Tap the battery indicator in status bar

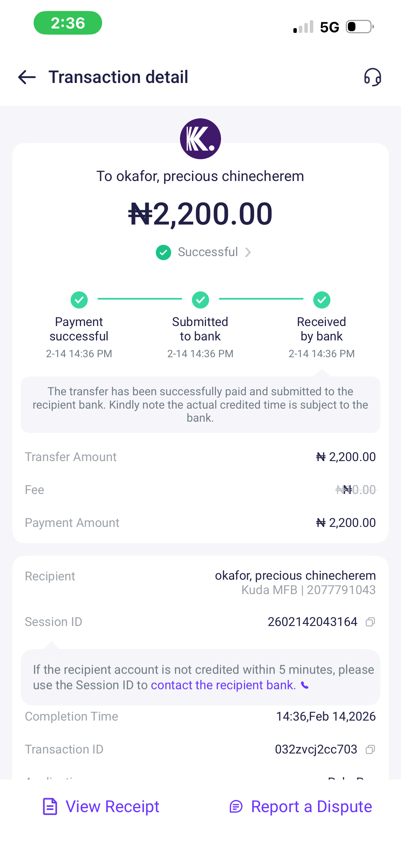point(359,27)
